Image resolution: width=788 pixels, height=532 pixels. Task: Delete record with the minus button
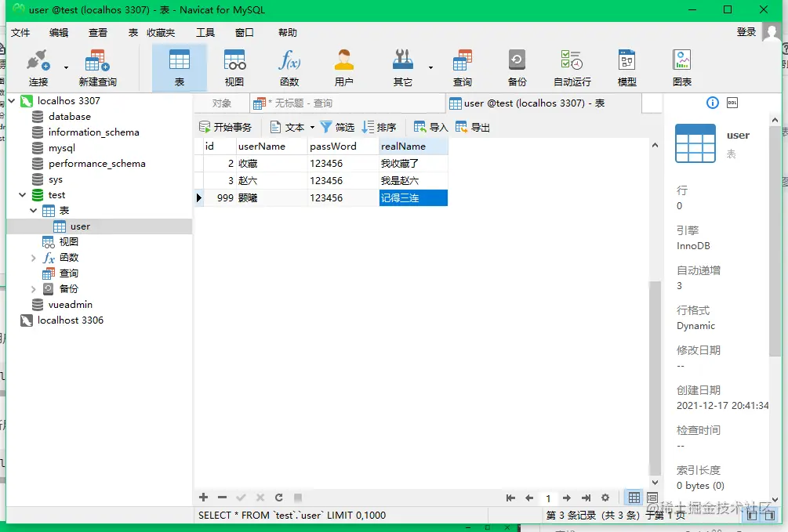point(222,498)
